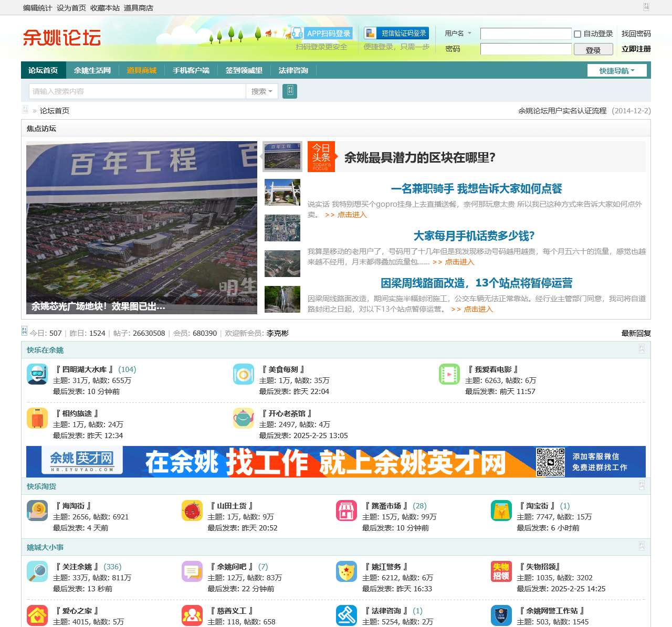Select the 相约旅途 suitcase icon
672x627 pixels.
point(37,418)
